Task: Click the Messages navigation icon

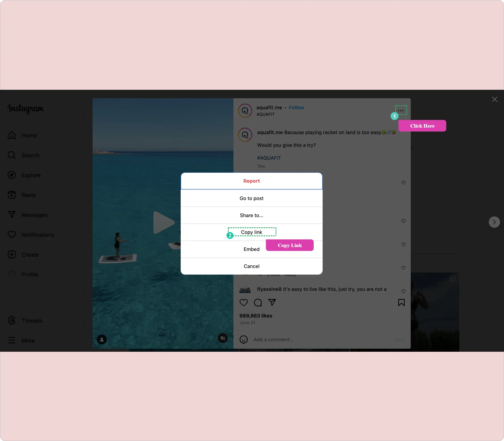Action: click(x=12, y=215)
